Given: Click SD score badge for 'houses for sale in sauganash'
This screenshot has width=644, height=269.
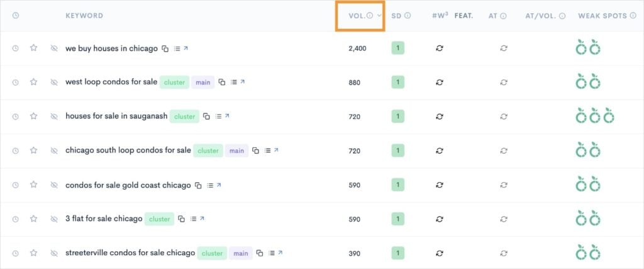Looking at the screenshot, I should [397, 117].
